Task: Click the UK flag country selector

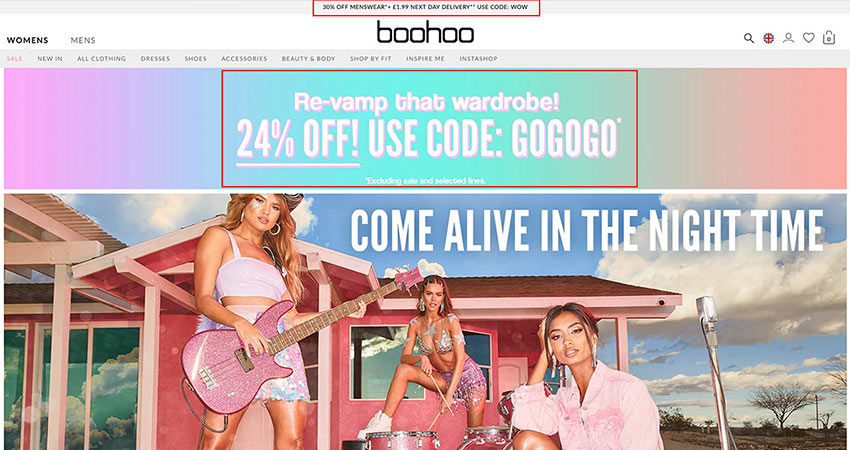Action: (x=769, y=38)
